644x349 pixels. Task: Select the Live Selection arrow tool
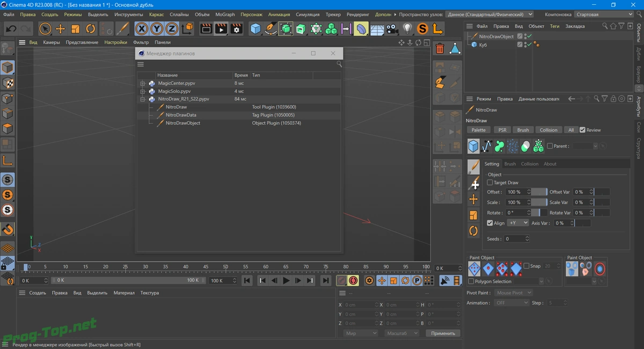(45, 29)
